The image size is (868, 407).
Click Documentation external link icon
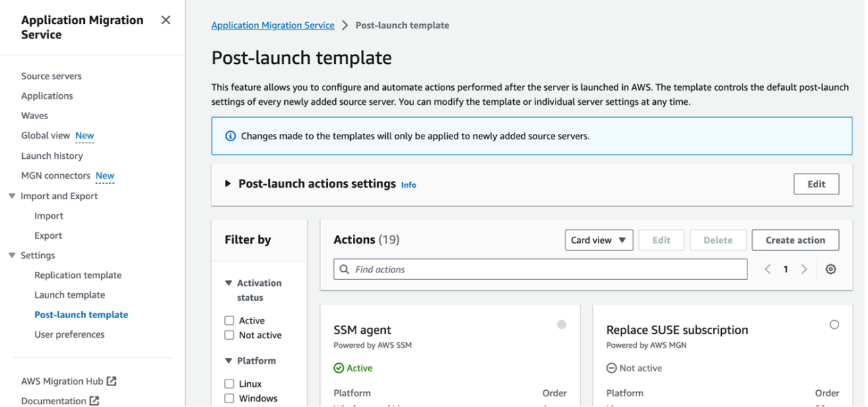[x=94, y=401]
